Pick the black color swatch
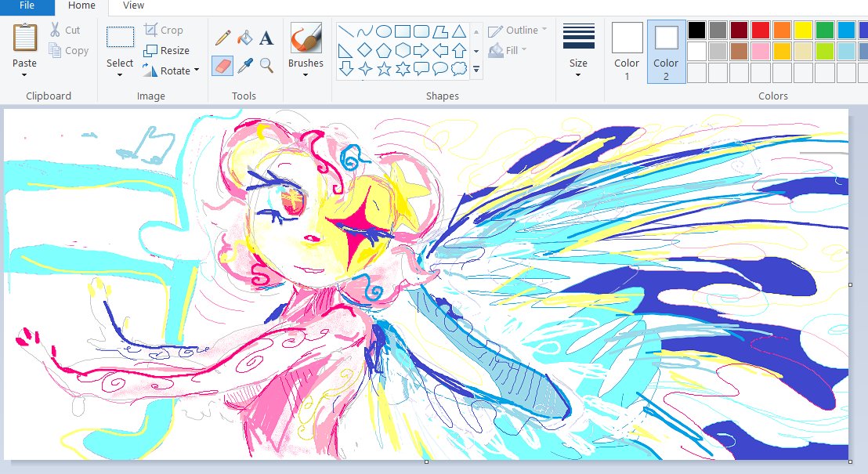868x474 pixels. pos(697,30)
